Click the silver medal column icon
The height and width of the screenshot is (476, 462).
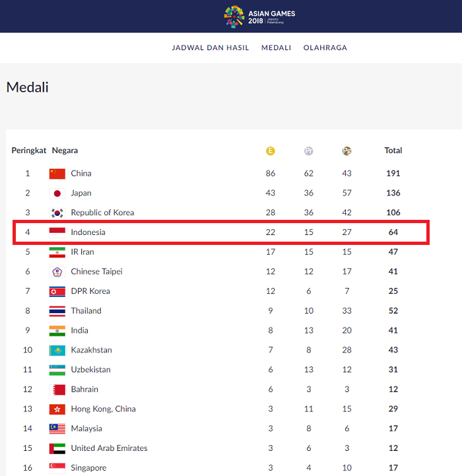309,151
